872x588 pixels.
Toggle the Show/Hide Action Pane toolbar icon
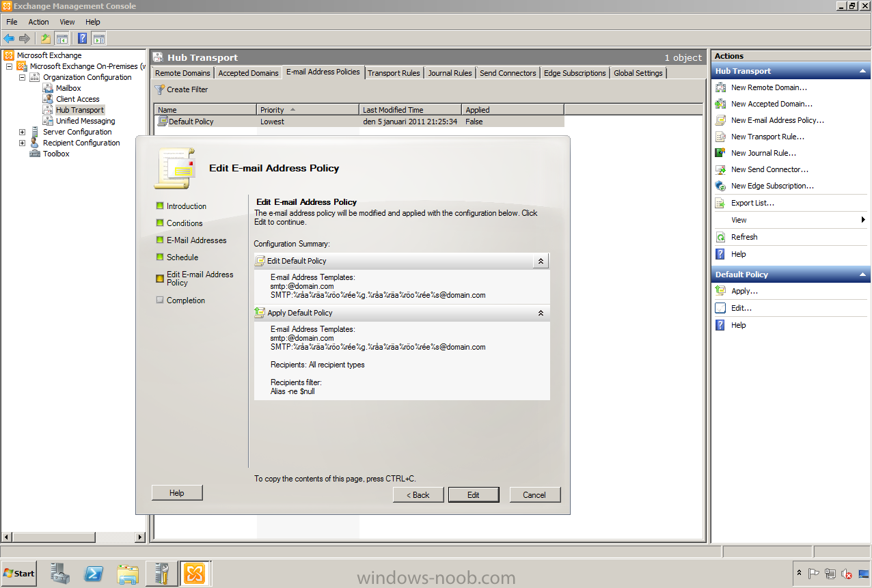(98, 38)
